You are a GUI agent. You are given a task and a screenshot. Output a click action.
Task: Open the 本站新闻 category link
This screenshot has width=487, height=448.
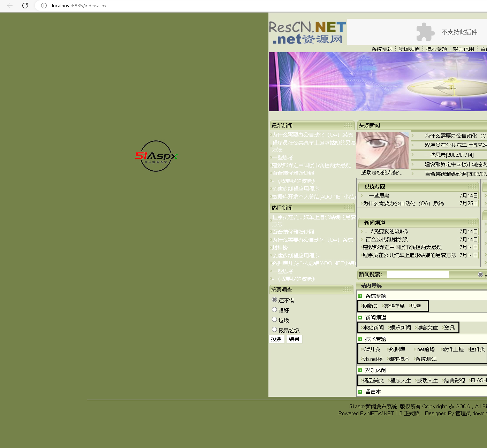(x=373, y=328)
